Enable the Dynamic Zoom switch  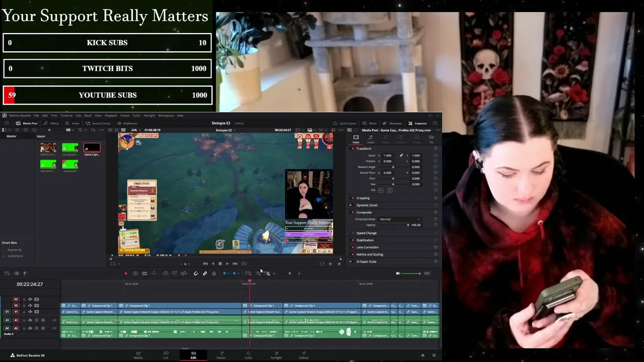click(x=351, y=205)
